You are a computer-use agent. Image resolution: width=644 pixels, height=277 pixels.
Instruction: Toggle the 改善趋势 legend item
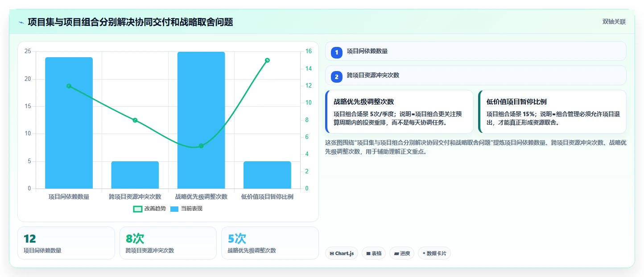[149, 209]
